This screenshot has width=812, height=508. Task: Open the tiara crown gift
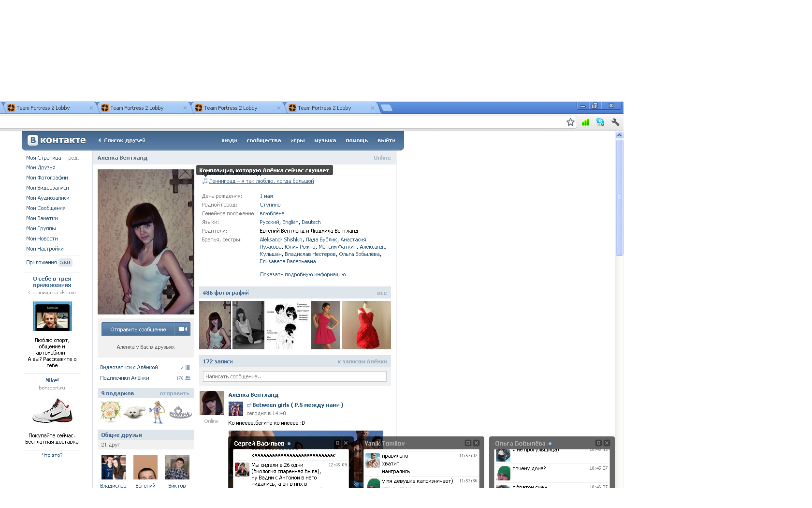click(x=180, y=413)
